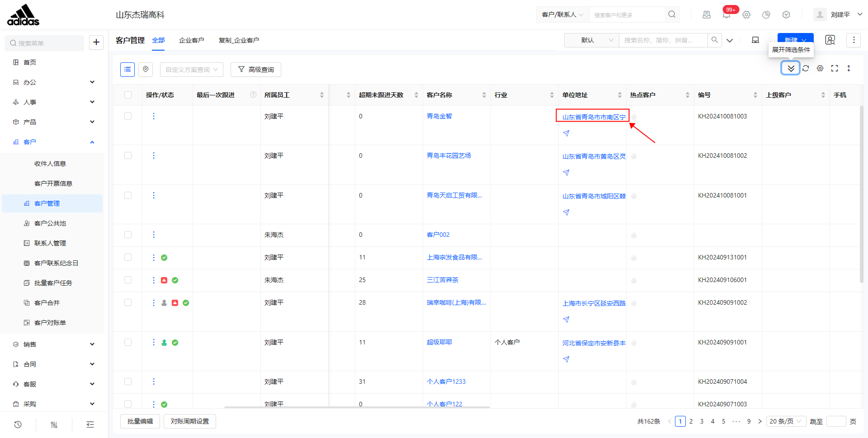Click the refresh table icon
Screen dimensions: 868x438
coord(806,68)
